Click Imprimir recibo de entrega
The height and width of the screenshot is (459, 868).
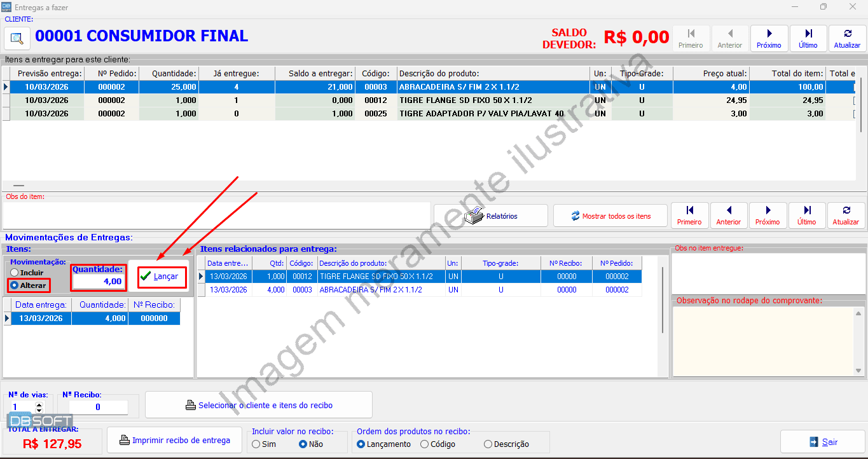point(174,441)
